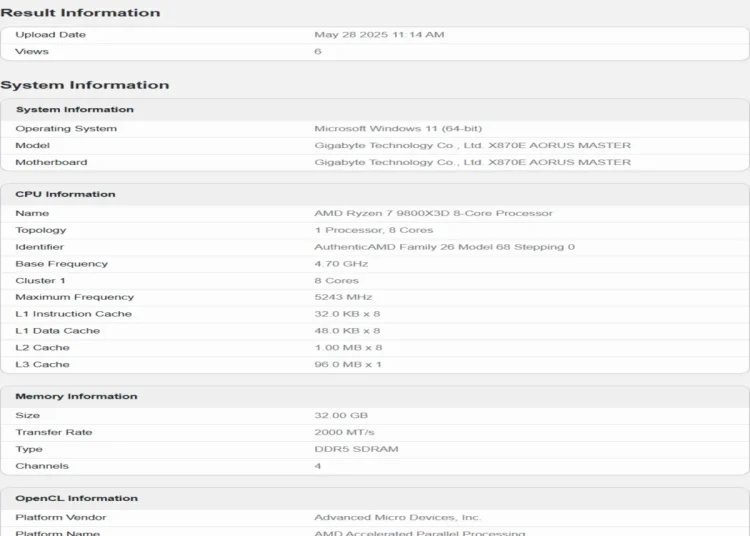750x536 pixels.
Task: Select the 'Channels' label
Action: point(42,466)
